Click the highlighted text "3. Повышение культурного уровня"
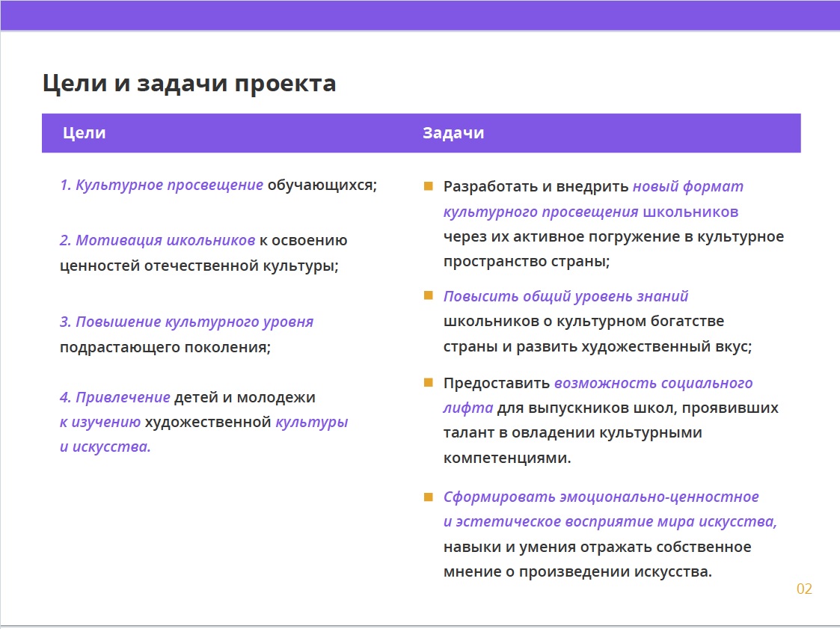This screenshot has height=629, width=840. pyautogui.click(x=186, y=322)
